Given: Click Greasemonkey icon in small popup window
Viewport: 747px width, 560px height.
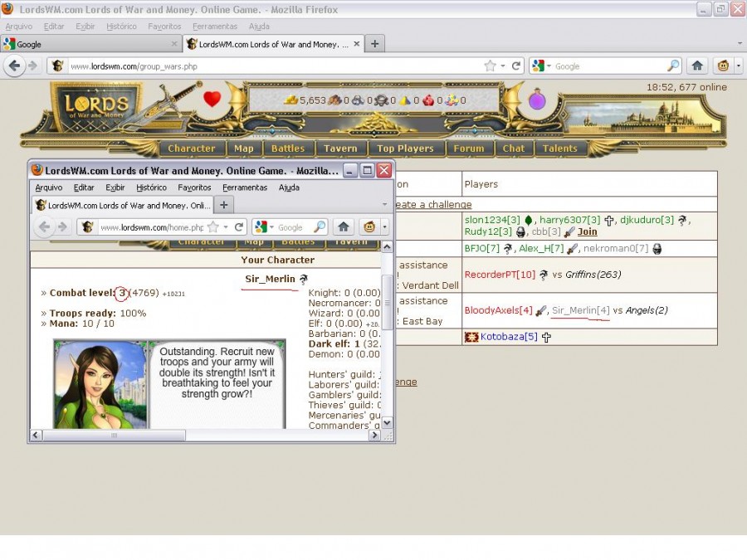Looking at the screenshot, I should [369, 226].
